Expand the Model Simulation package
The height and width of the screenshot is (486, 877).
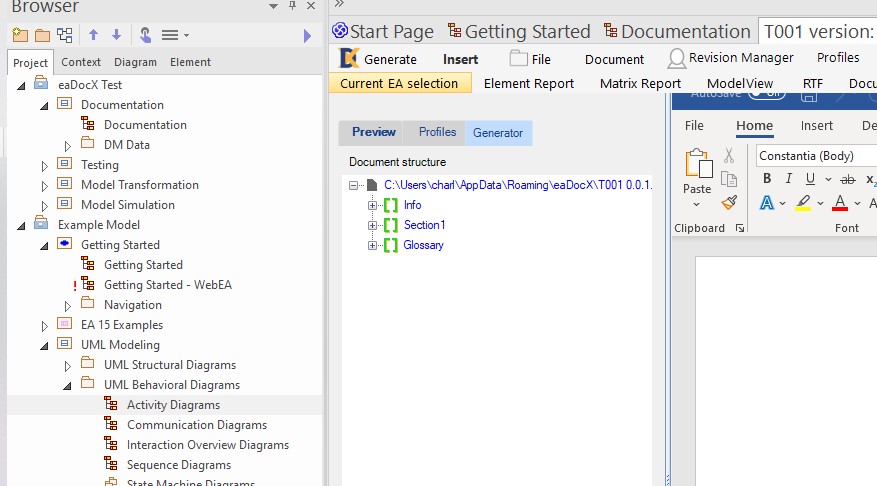[45, 206]
